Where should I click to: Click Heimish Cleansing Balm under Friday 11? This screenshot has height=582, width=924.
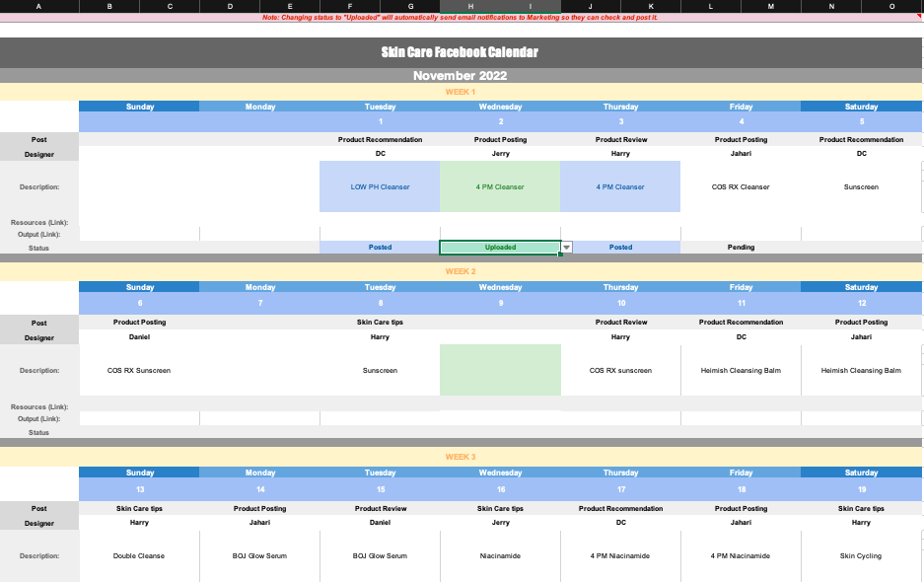[741, 370]
